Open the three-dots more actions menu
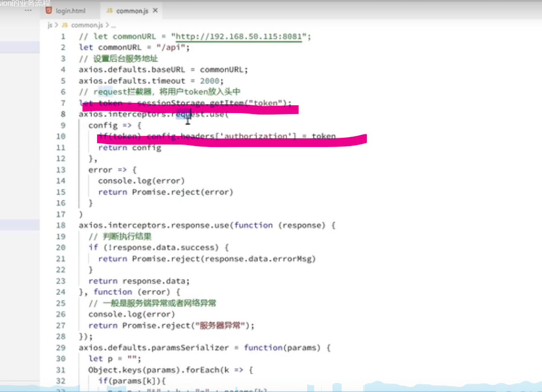Screen dimensions: 542x392 click(28, 10)
